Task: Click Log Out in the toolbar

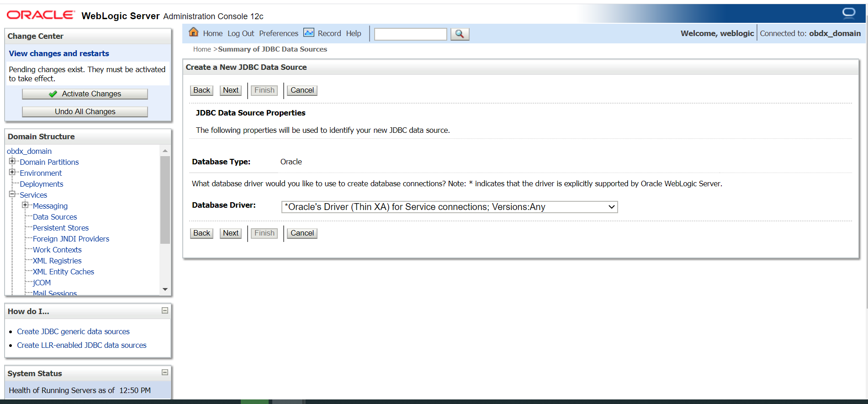Action: click(x=241, y=33)
